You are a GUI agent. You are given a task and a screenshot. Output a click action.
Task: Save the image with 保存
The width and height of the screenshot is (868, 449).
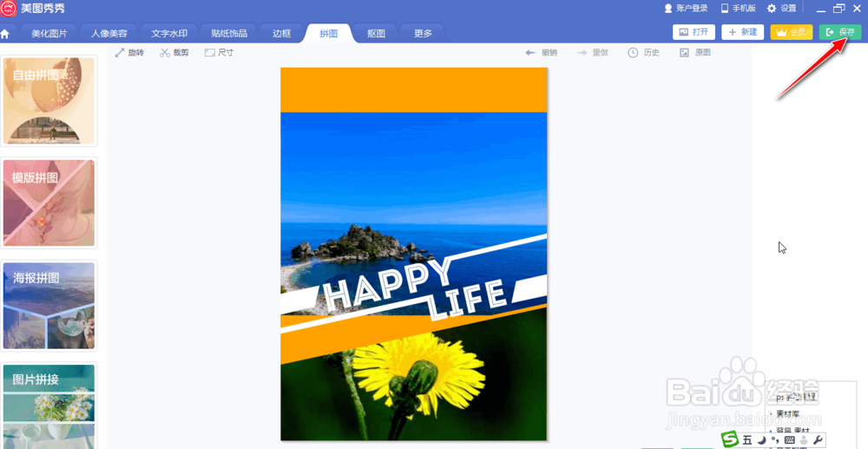tap(840, 32)
